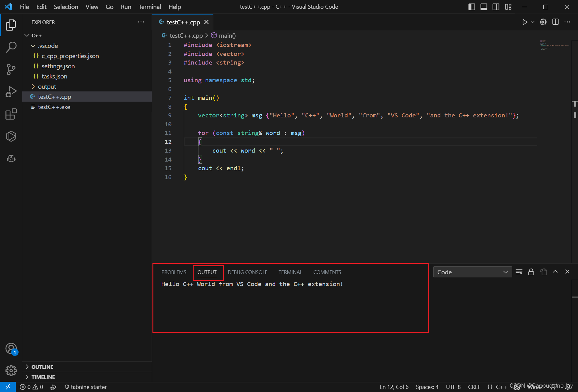Switch to the DEBUG CONSOLE tab

247,272
